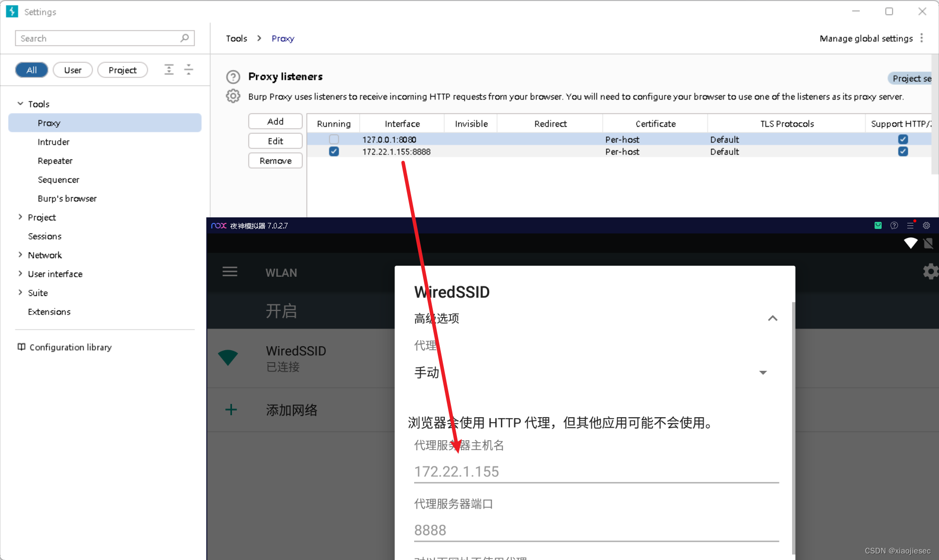Click the proxy port field 8888

tap(596, 530)
